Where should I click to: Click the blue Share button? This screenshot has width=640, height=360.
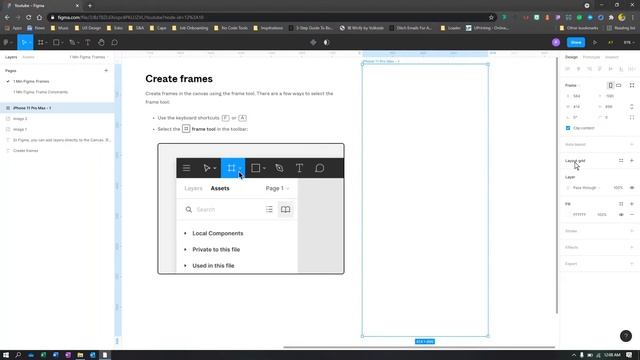(576, 42)
